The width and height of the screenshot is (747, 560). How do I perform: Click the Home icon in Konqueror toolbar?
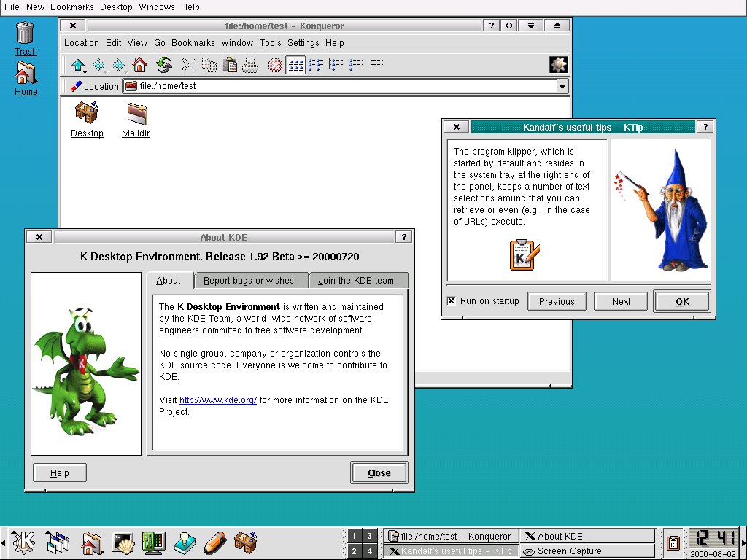point(139,65)
